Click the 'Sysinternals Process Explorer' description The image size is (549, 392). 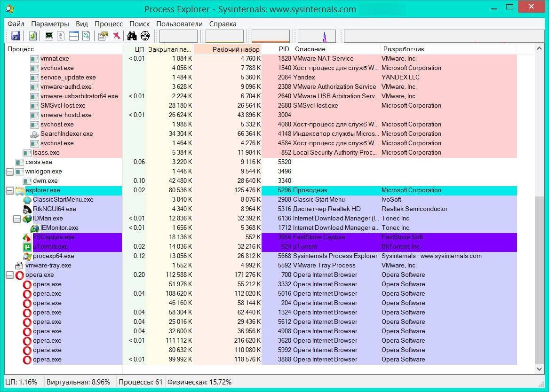pyautogui.click(x=335, y=256)
